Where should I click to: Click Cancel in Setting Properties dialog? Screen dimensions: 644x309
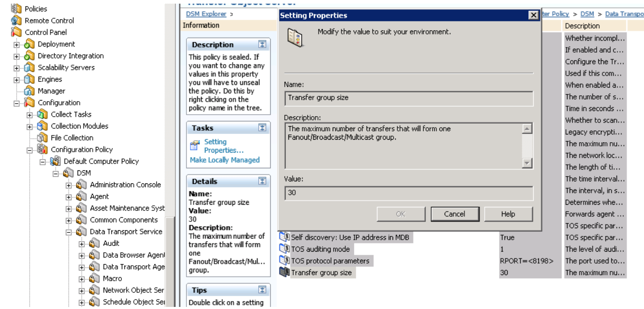tap(454, 214)
